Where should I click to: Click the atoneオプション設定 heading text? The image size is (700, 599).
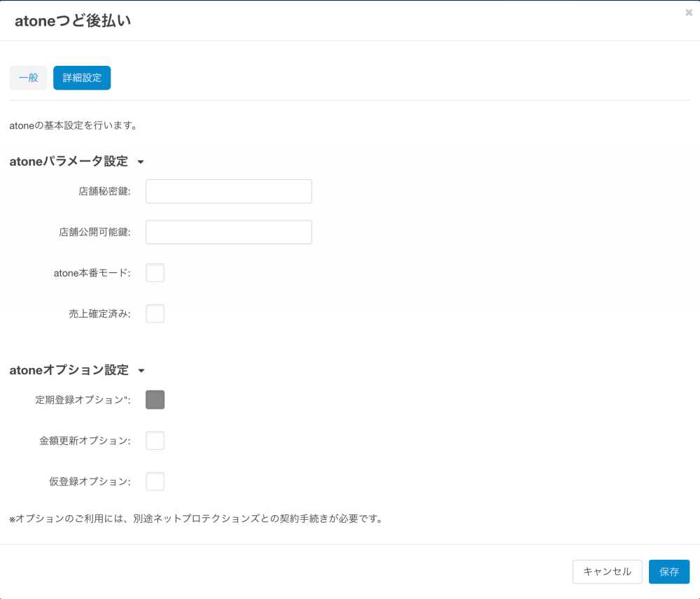pos(69,370)
